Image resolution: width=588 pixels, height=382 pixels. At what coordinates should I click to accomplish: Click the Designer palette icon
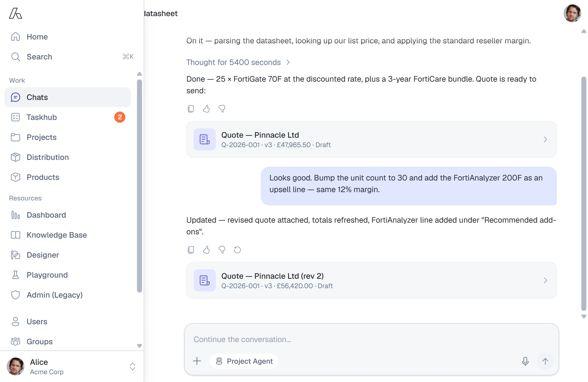[16, 255]
